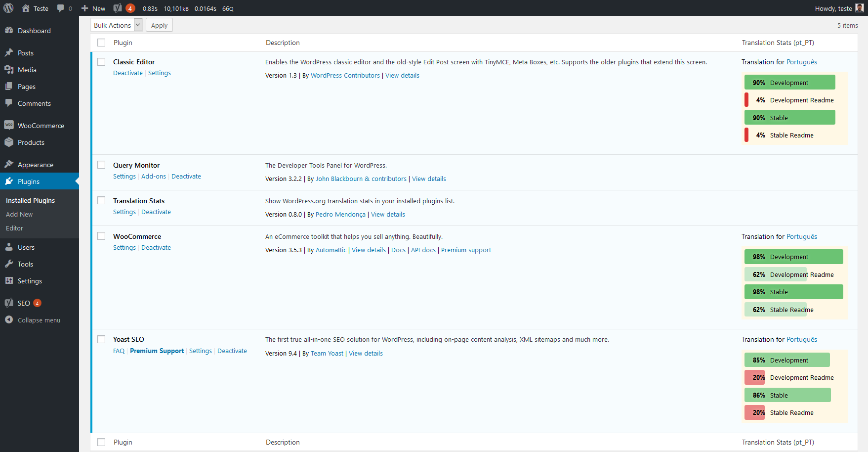868x452 pixels.
Task: Check the Translation Stats plugin checkbox
Action: [x=101, y=200]
